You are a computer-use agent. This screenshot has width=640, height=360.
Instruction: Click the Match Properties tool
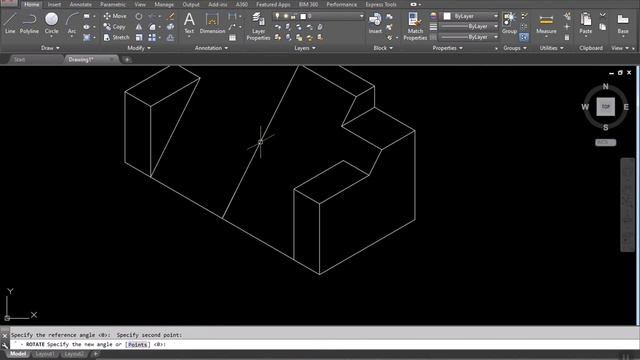pyautogui.click(x=415, y=27)
